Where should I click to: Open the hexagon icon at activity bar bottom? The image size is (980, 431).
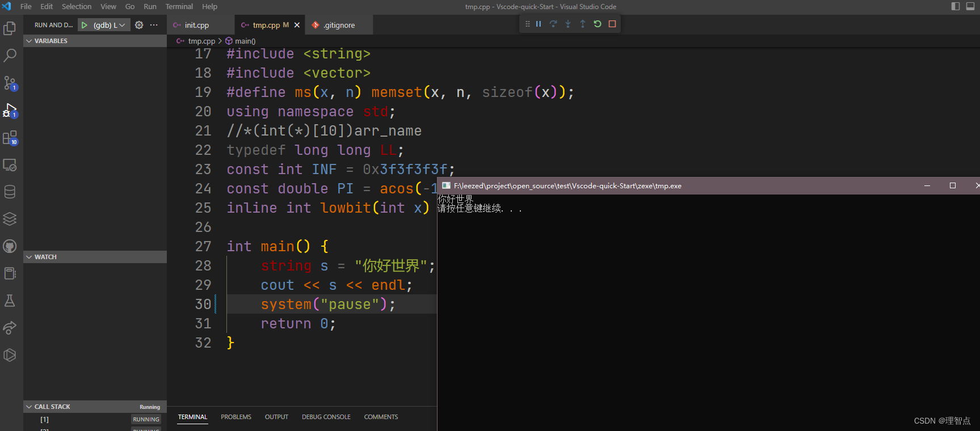coord(10,355)
